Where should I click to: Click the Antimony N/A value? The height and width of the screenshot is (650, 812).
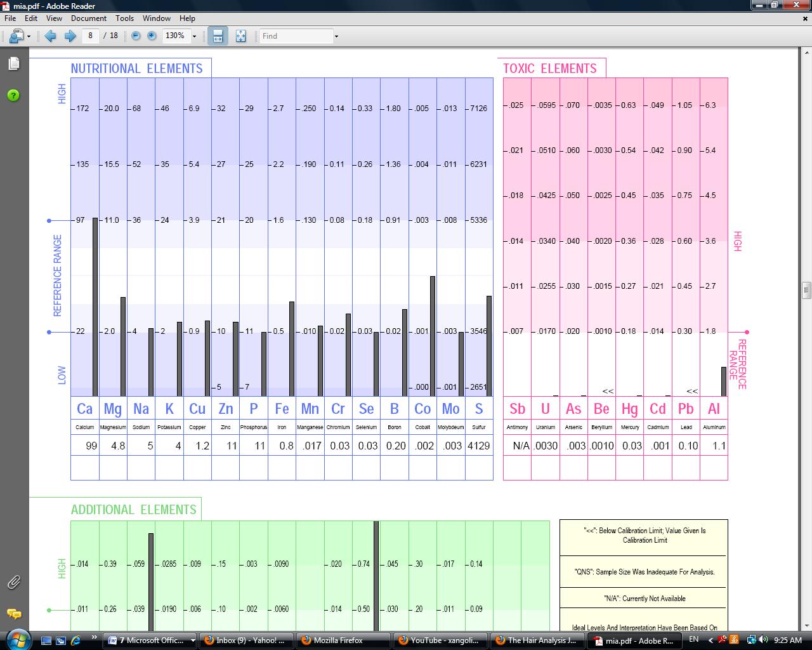pyautogui.click(x=521, y=446)
